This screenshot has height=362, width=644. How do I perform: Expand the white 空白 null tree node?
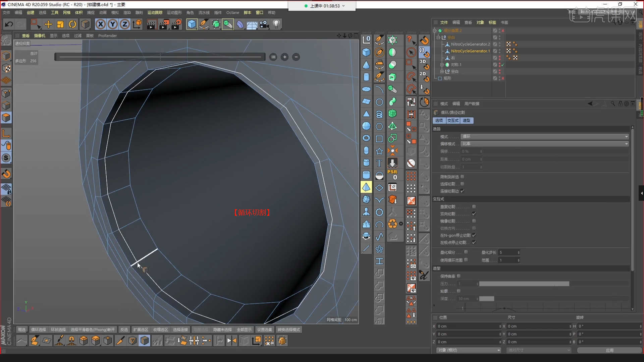coord(442,71)
